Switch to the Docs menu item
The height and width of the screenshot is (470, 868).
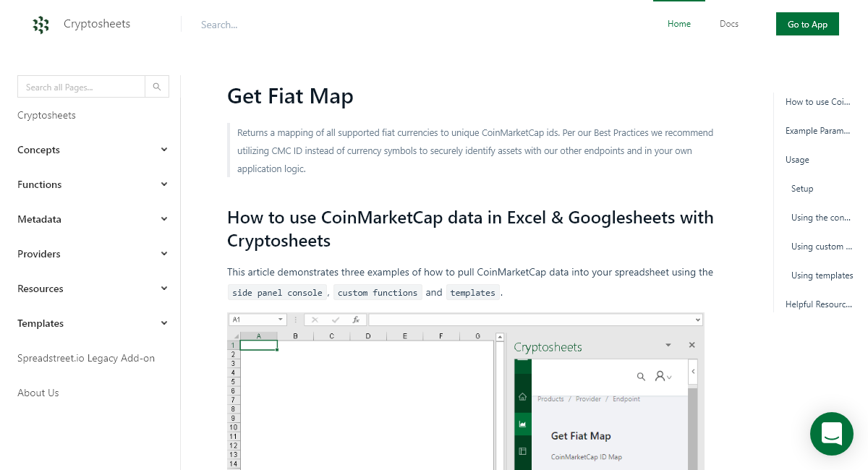pos(728,24)
